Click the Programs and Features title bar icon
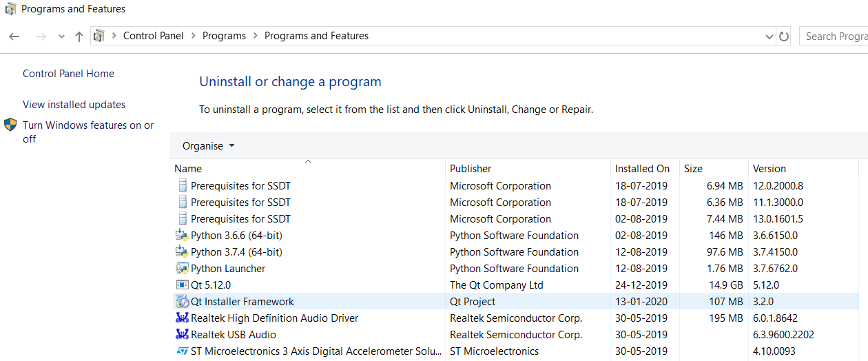 10,9
